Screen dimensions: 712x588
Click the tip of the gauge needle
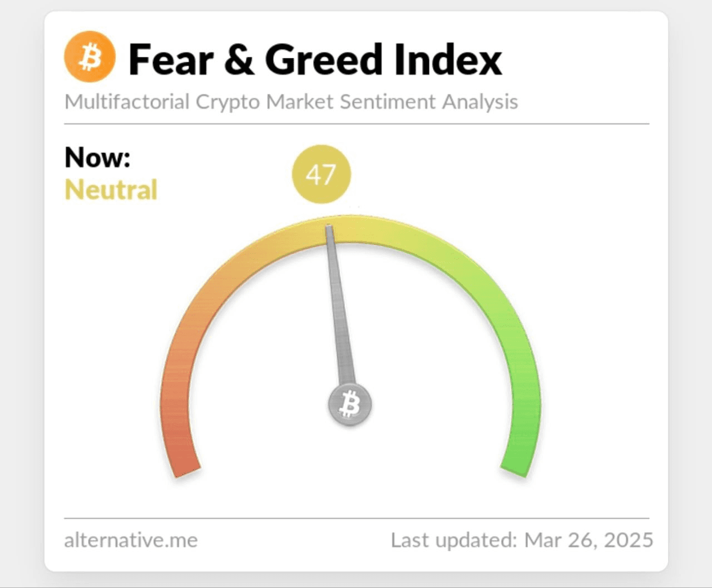pyautogui.click(x=329, y=227)
